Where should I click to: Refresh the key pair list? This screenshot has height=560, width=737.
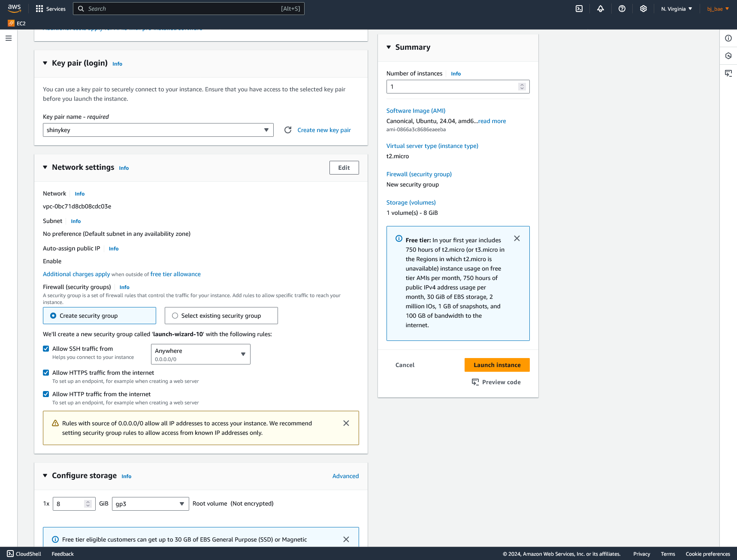(x=288, y=130)
